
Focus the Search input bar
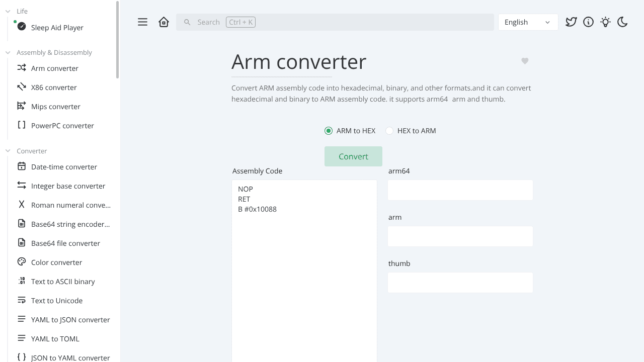pos(335,22)
